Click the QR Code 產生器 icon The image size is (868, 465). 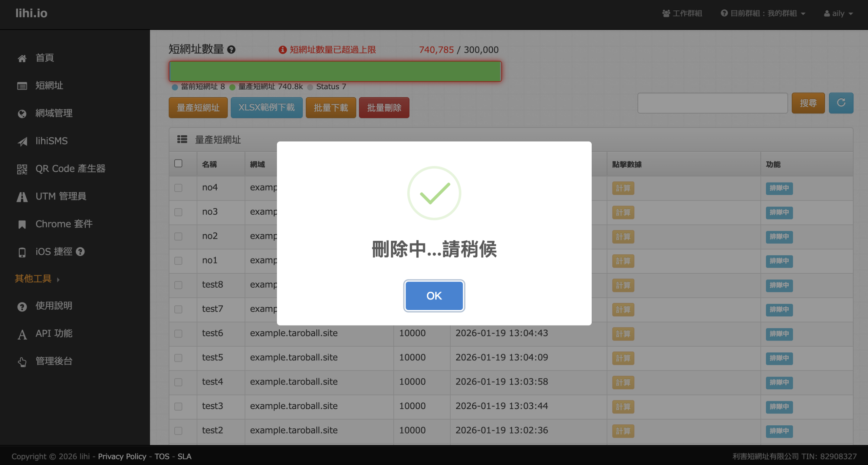click(x=22, y=169)
